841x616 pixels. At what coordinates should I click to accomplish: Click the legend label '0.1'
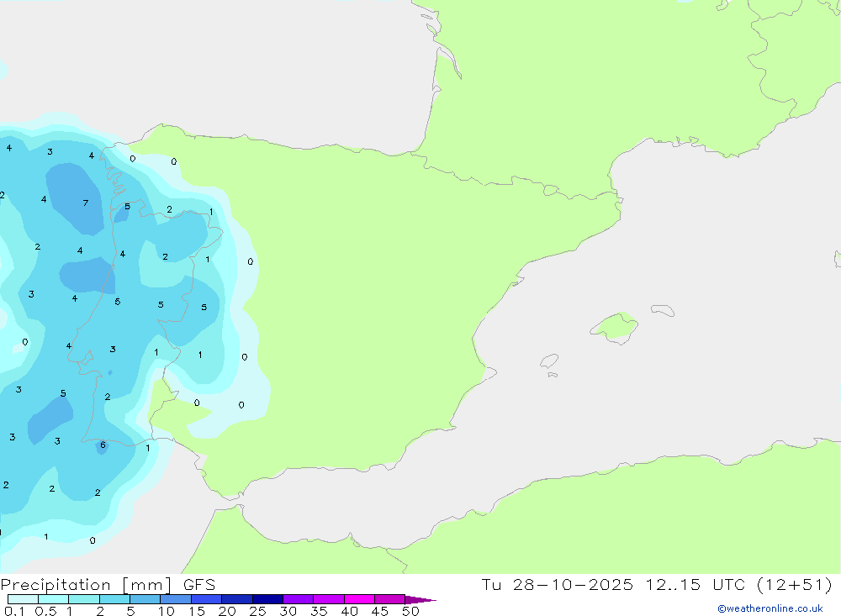(14, 611)
